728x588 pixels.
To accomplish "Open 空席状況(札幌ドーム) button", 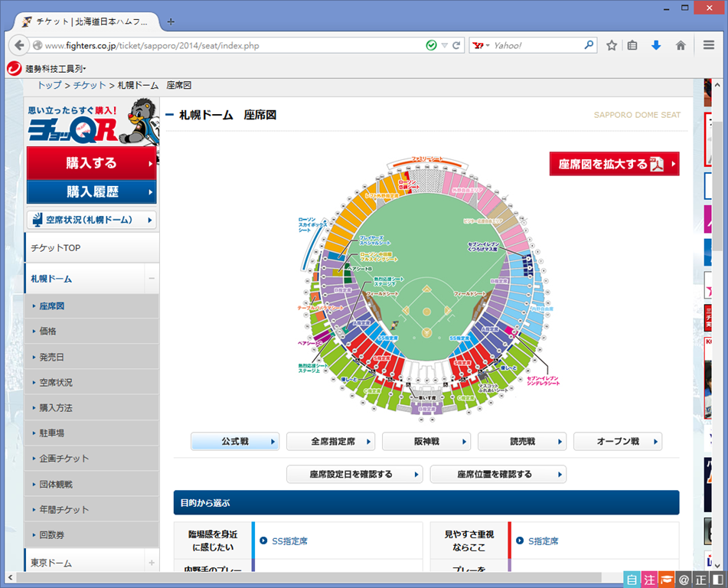I will 91,220.
